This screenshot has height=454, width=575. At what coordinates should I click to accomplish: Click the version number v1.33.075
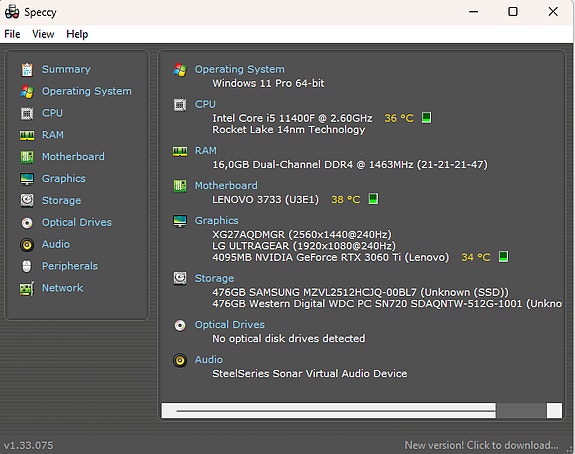(x=28, y=446)
